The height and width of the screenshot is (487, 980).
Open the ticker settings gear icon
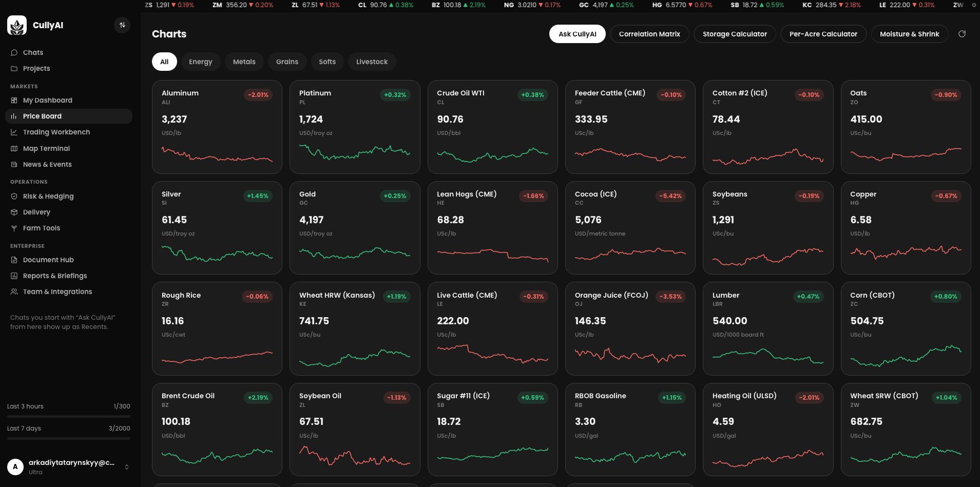(x=974, y=5)
